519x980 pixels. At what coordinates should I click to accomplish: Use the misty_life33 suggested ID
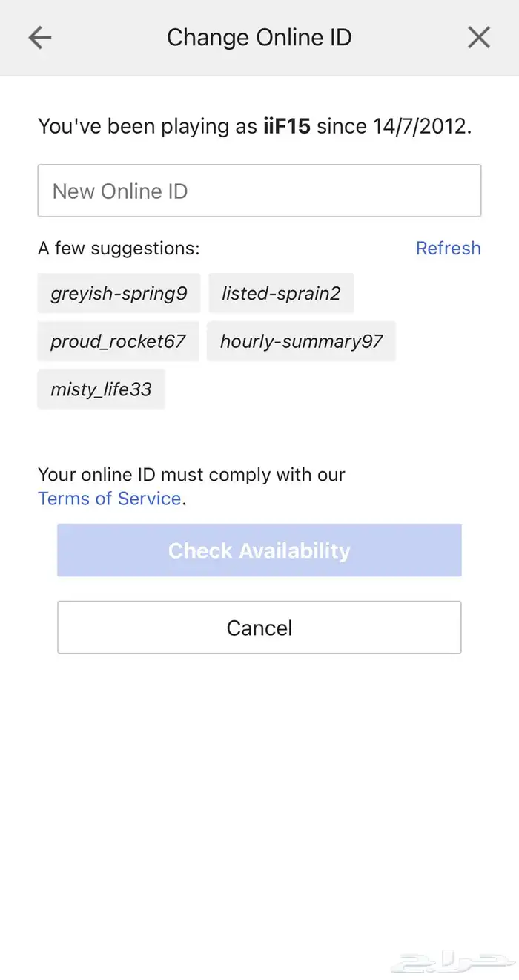[x=101, y=389]
